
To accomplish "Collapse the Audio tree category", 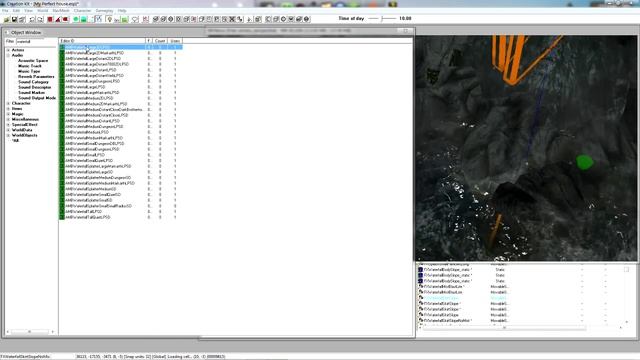I will pyautogui.click(x=8, y=55).
